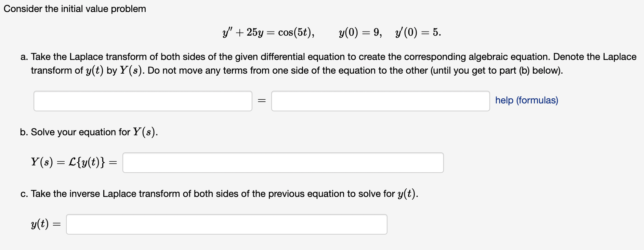Click the left-hand side input for part a
This screenshot has height=250, width=644.
[x=143, y=101]
